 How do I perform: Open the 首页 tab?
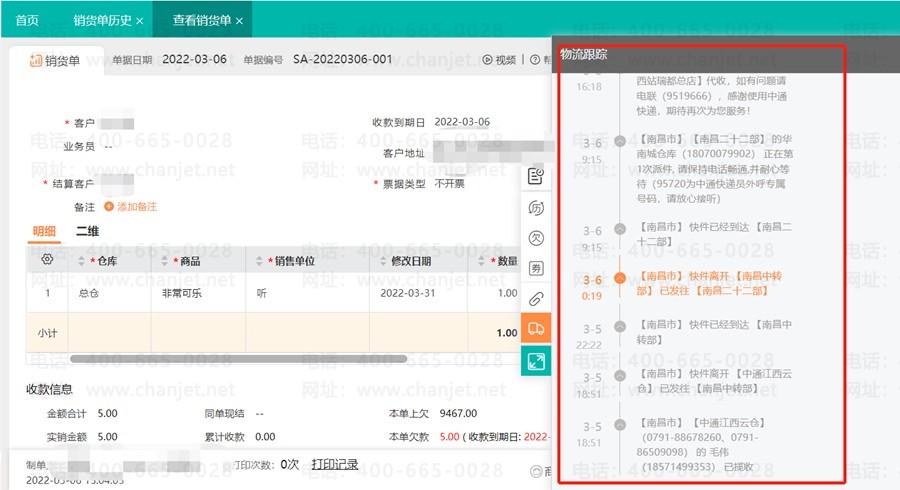tap(26, 20)
